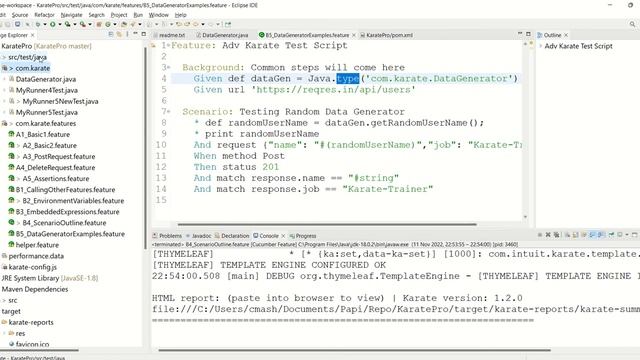Expand the src folder node
Viewport: 640px width, 360px height.
4,300
